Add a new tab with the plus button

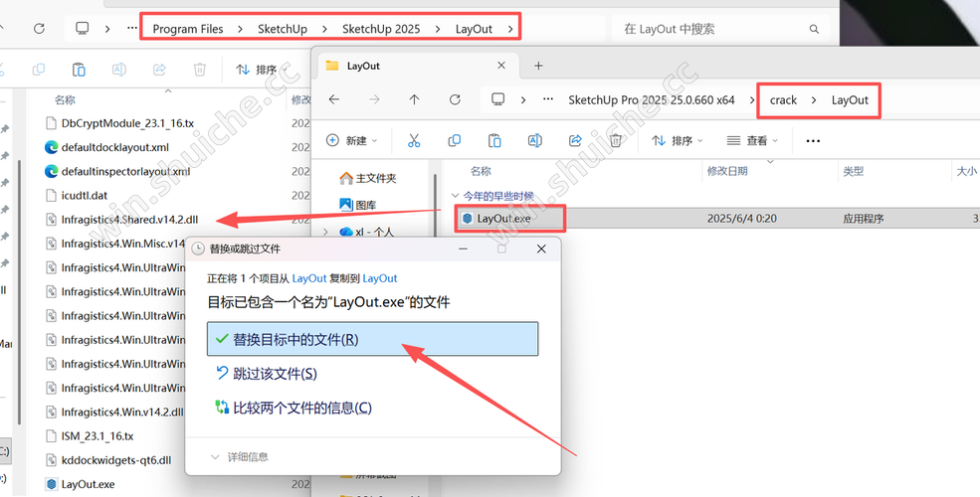coord(538,66)
